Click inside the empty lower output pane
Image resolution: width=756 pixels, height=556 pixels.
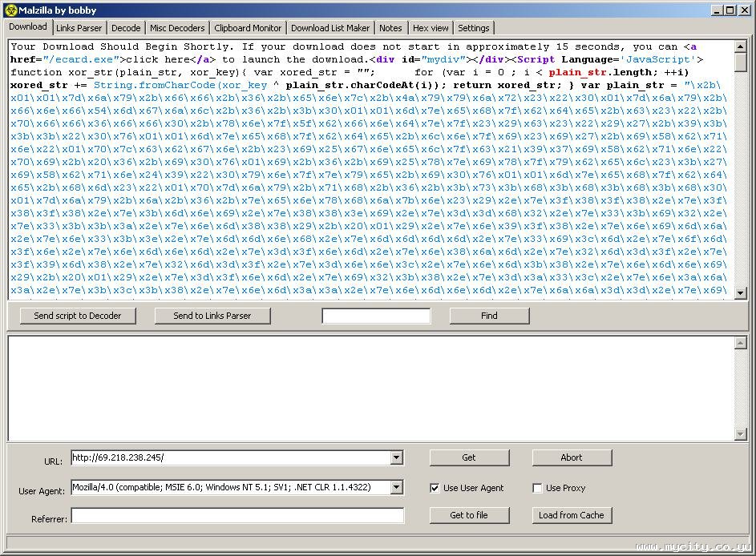coord(371,388)
